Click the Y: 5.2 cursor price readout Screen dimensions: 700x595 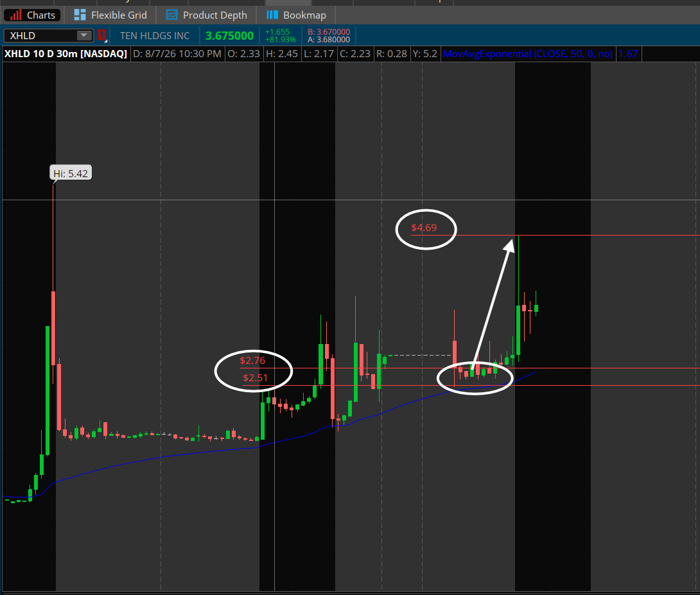click(425, 54)
